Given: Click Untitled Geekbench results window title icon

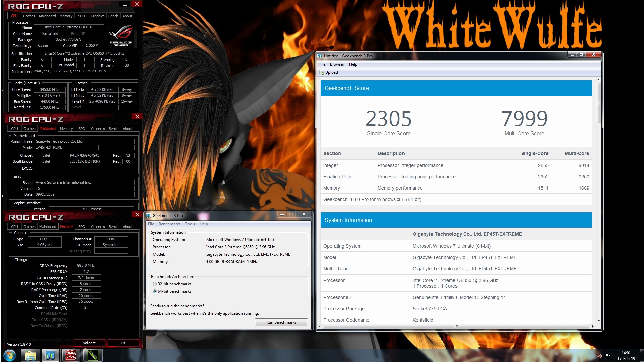Looking at the screenshot, I should tap(320, 56).
